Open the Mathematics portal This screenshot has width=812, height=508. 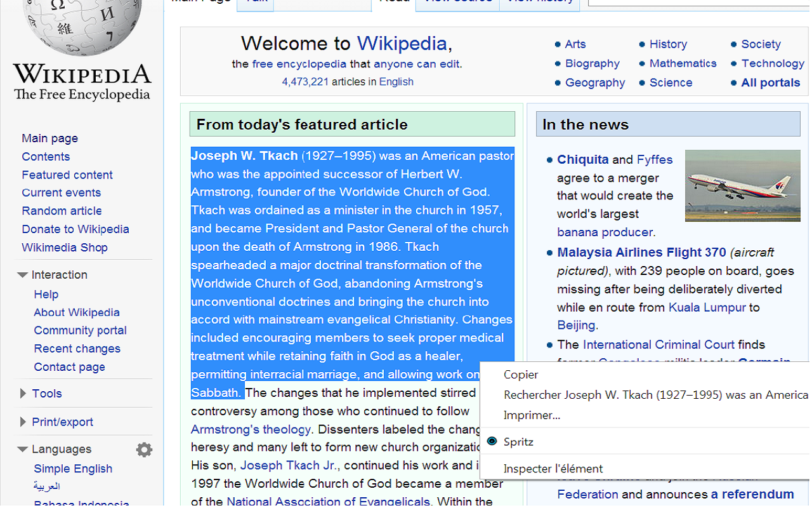(683, 63)
